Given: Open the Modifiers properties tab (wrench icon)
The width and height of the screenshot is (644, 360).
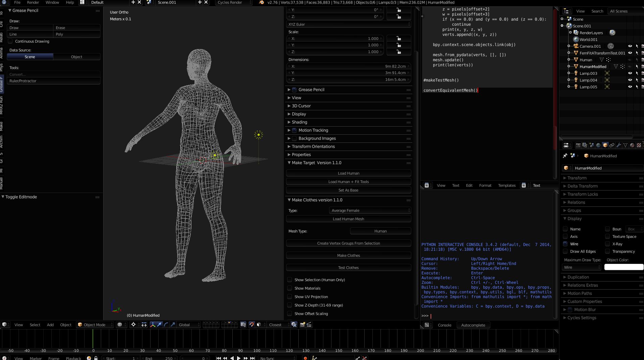Looking at the screenshot, I should [619, 145].
